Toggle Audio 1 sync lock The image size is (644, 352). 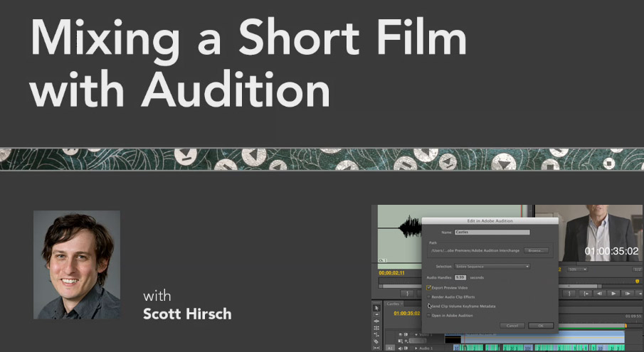pos(406,348)
